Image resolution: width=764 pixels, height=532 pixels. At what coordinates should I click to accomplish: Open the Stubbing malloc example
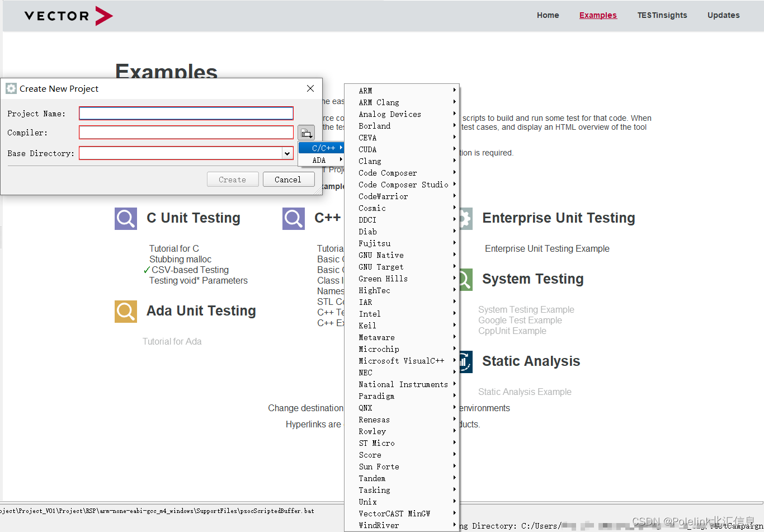180,259
